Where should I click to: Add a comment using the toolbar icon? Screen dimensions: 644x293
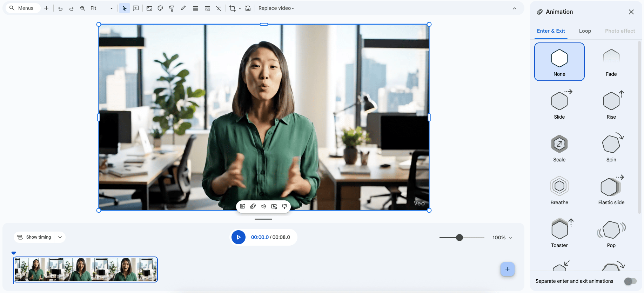click(x=136, y=8)
